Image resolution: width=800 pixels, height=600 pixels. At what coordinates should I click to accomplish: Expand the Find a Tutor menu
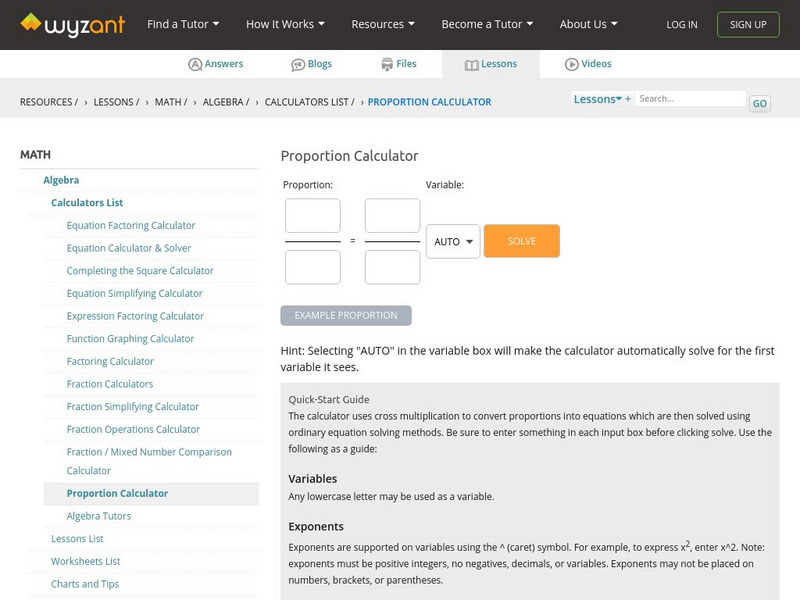pos(183,24)
